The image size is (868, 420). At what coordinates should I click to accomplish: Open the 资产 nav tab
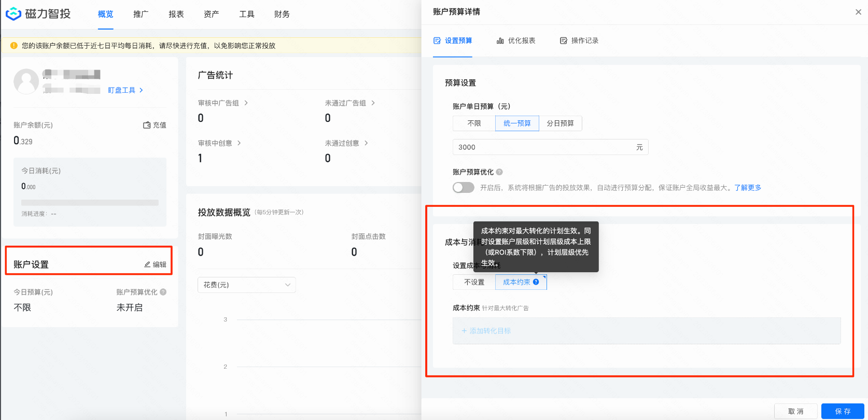(x=212, y=14)
